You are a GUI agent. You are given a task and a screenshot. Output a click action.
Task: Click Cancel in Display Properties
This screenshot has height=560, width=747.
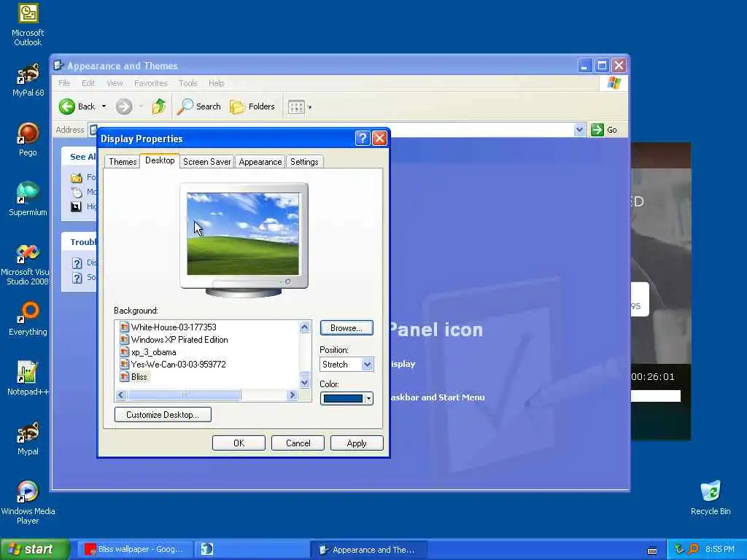tap(298, 443)
